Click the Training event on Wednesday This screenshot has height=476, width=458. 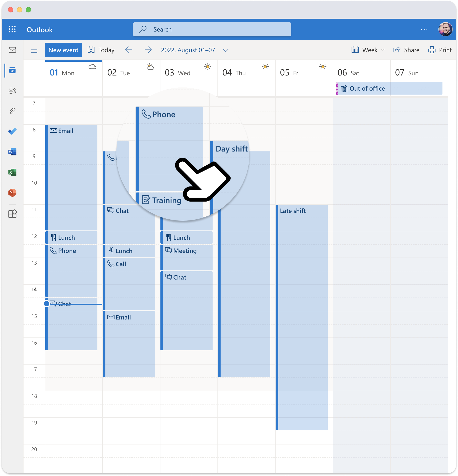pyautogui.click(x=166, y=200)
